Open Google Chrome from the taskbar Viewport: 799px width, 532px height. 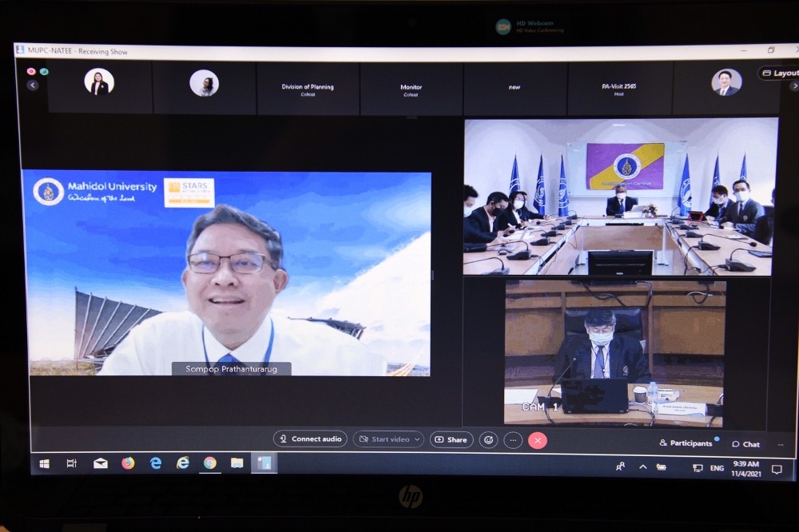pyautogui.click(x=210, y=463)
